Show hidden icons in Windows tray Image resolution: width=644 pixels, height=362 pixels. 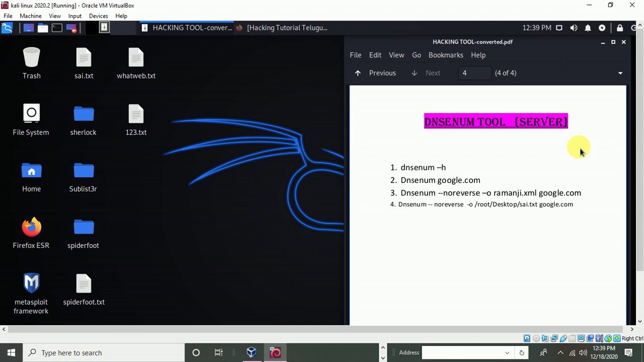pos(560,353)
